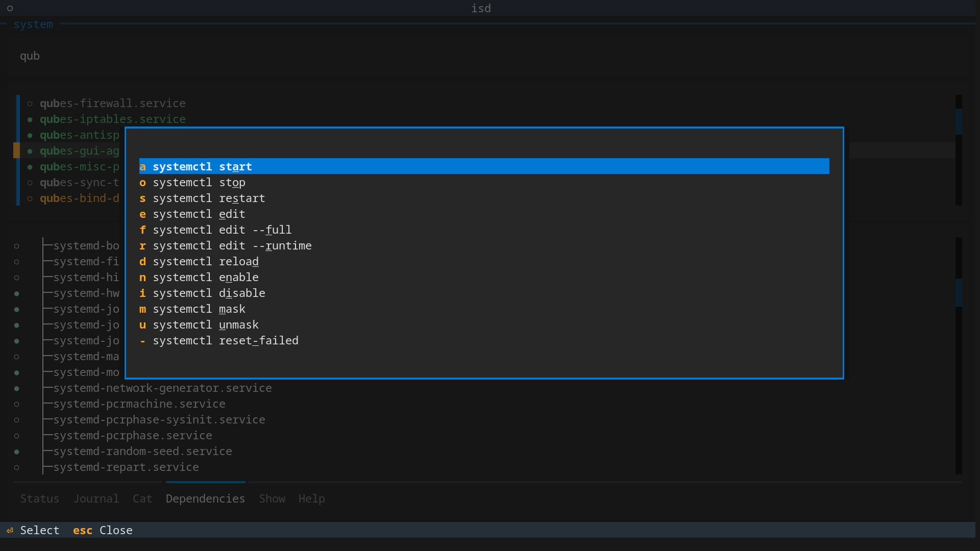Screen dimensions: 980x551
Task: Click the unit list scrollbar thumb
Action: click(x=959, y=121)
